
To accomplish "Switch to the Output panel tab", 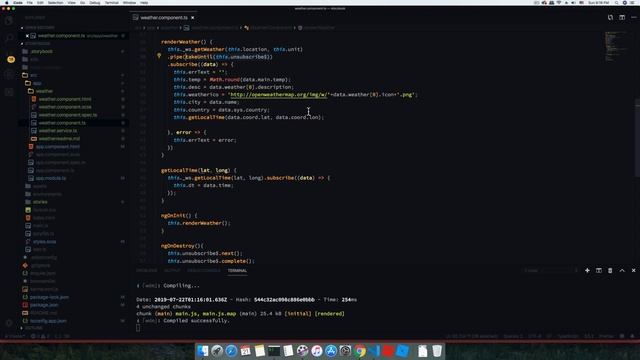I will tap(172, 271).
